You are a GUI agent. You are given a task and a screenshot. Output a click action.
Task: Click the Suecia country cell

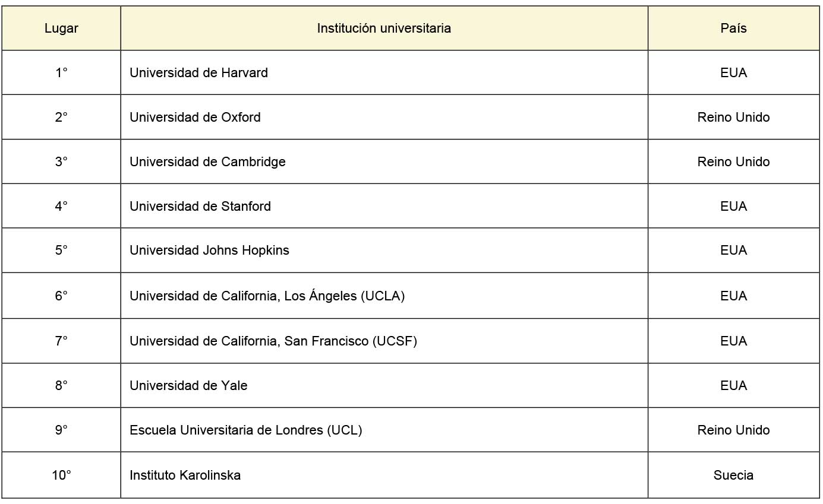pyautogui.click(x=733, y=476)
